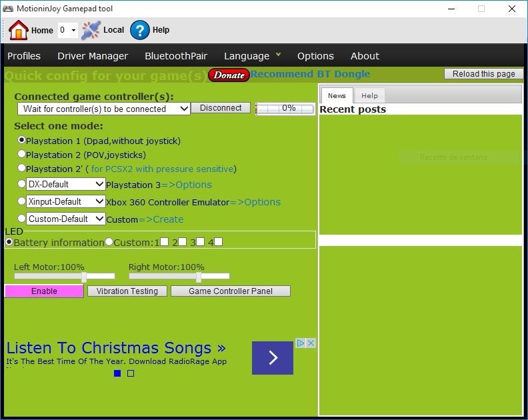The height and width of the screenshot is (420, 528).
Task: Open BluetoothPair page
Action: (x=176, y=56)
